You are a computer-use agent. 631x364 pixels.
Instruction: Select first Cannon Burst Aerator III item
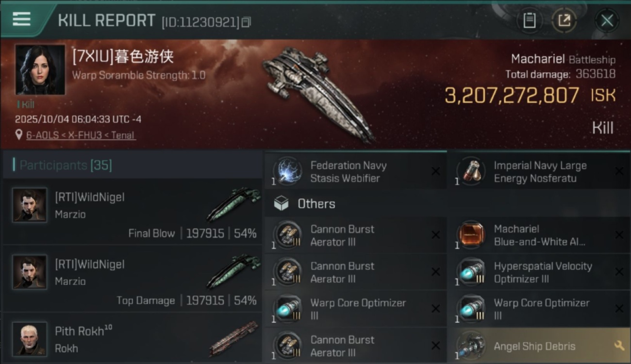pos(355,235)
